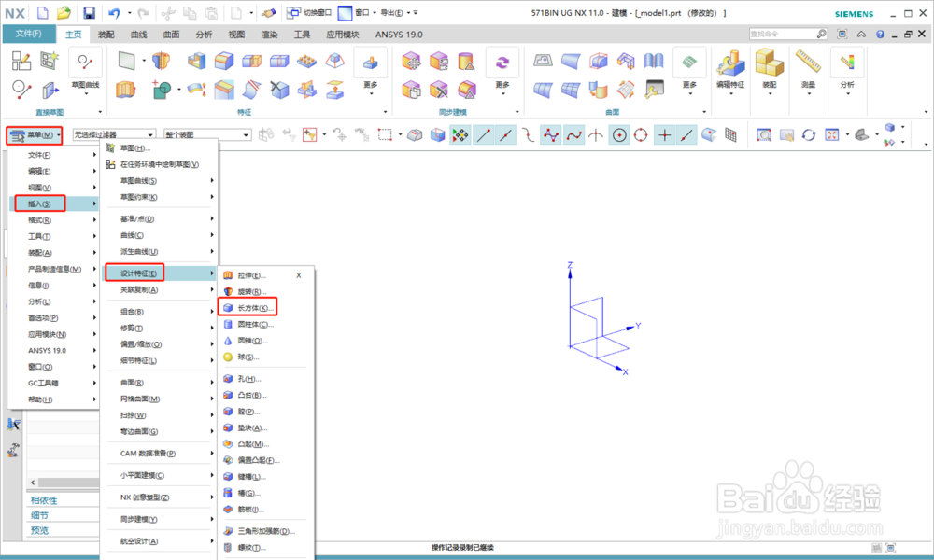
Task: Click the scrollbar's left arrow
Action: click(x=33, y=482)
